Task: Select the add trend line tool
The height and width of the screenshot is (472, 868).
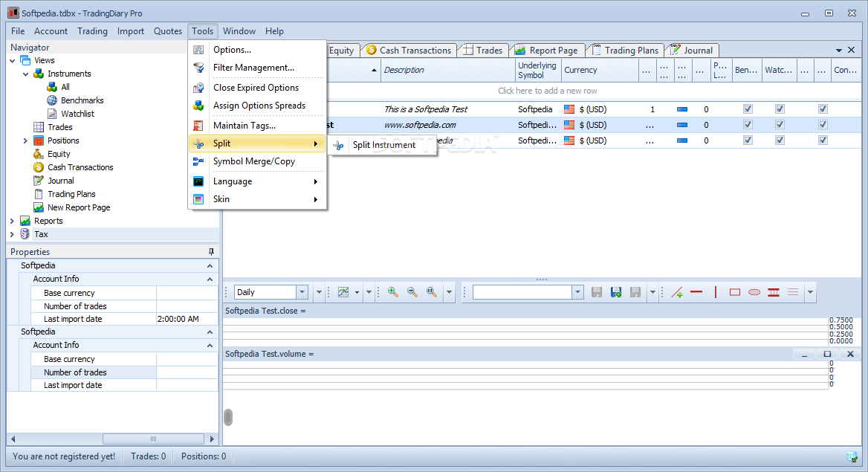Action: pos(677,292)
